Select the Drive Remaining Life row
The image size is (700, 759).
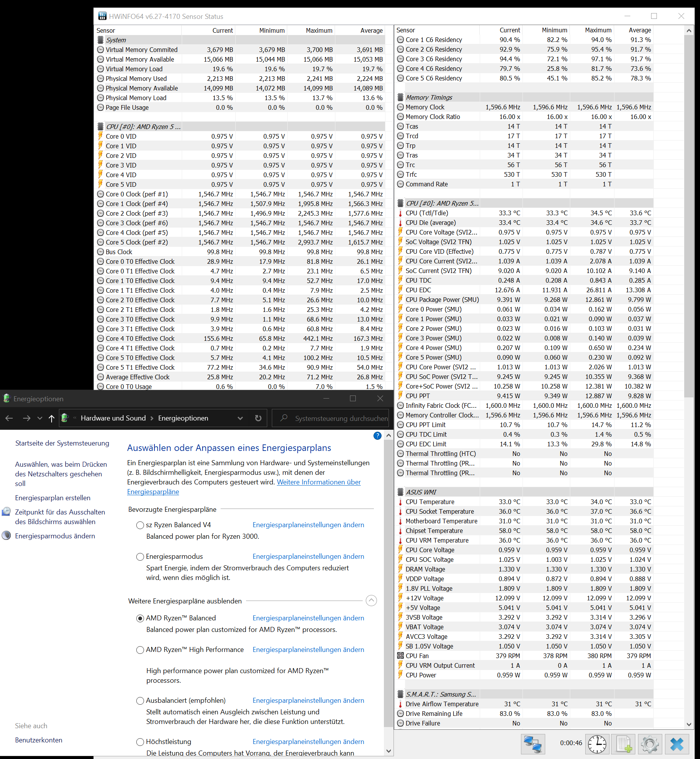pos(524,714)
